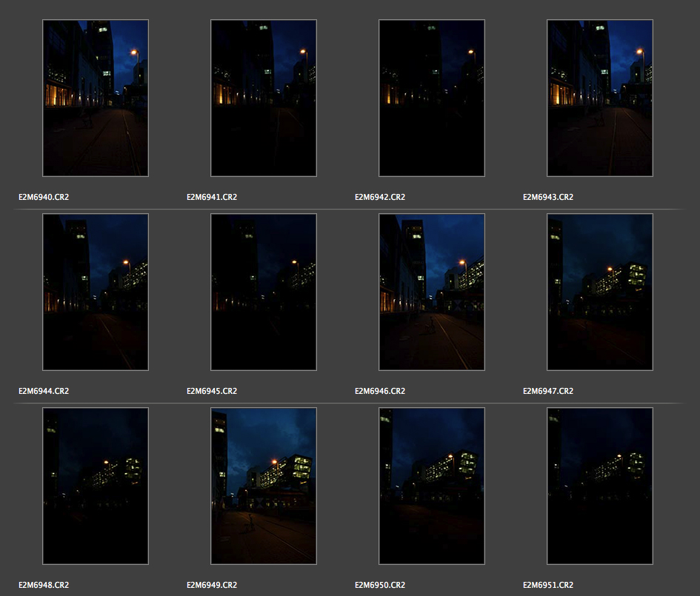
Task: Click the filename text E2M6942.CR2
Action: click(x=380, y=197)
